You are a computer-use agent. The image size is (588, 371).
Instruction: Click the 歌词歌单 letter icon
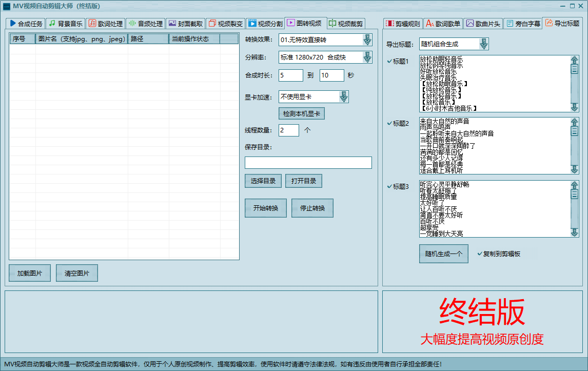click(430, 23)
